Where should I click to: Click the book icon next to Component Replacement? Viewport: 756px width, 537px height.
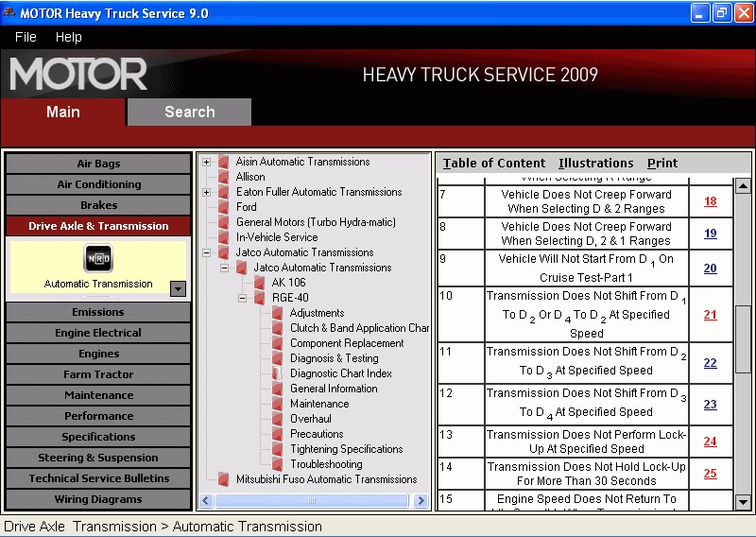coord(277,343)
